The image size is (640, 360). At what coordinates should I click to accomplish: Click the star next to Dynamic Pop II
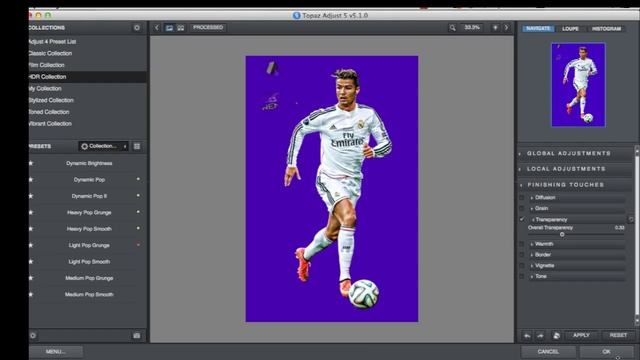click(x=31, y=196)
